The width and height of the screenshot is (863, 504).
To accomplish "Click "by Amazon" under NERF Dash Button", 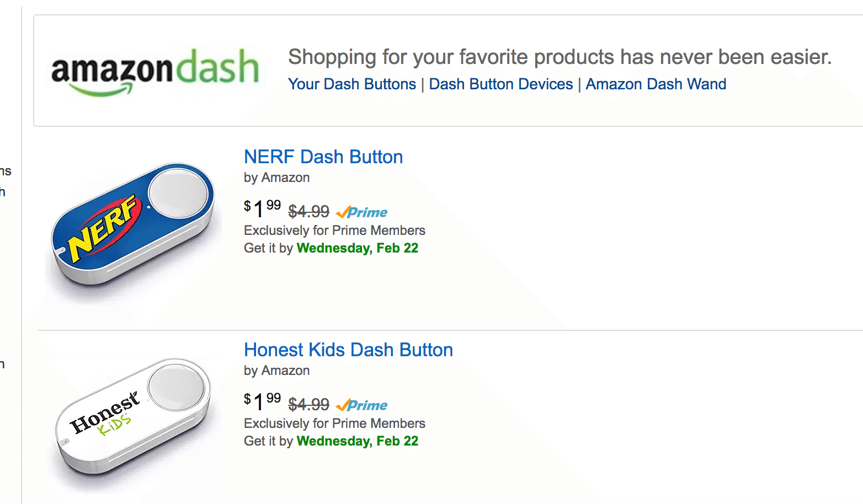I will [277, 178].
